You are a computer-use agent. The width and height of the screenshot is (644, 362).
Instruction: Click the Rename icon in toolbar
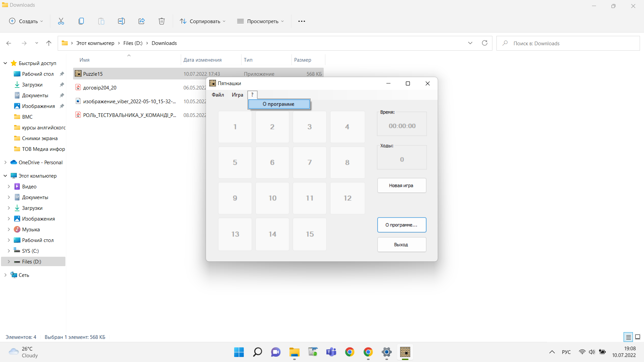pyautogui.click(x=121, y=21)
